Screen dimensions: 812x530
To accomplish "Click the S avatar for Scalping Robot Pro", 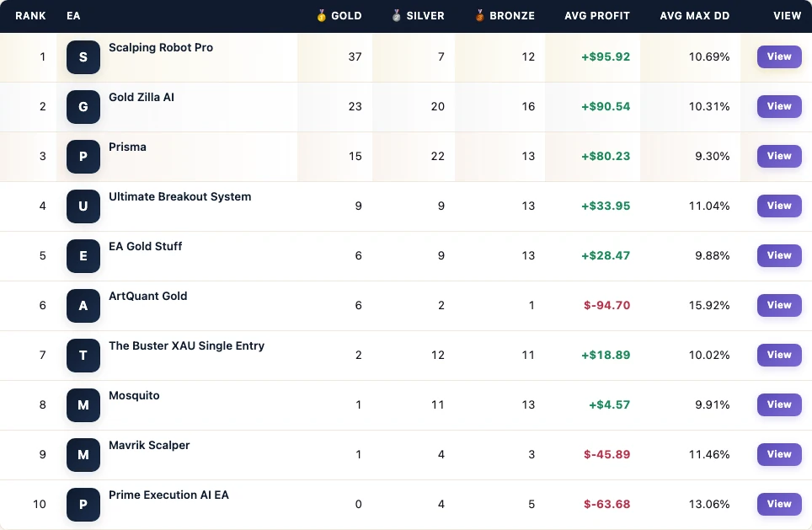I will 83,57.
